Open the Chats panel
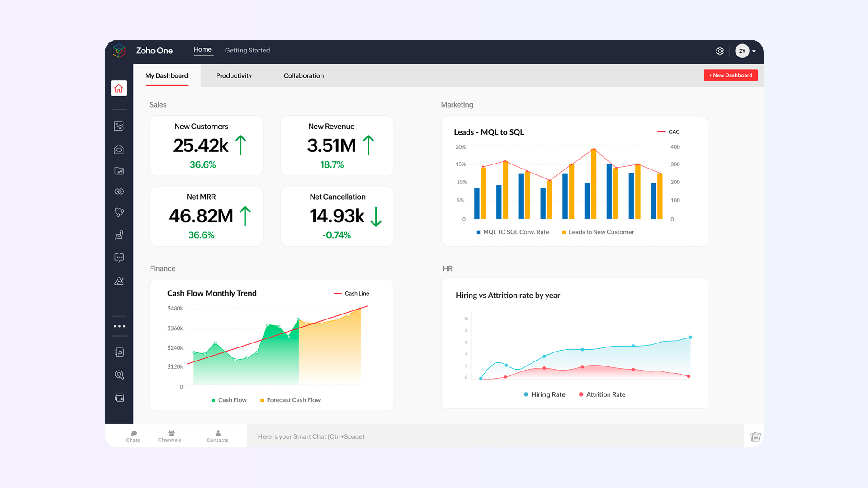This screenshot has width=868, height=488. [133, 436]
